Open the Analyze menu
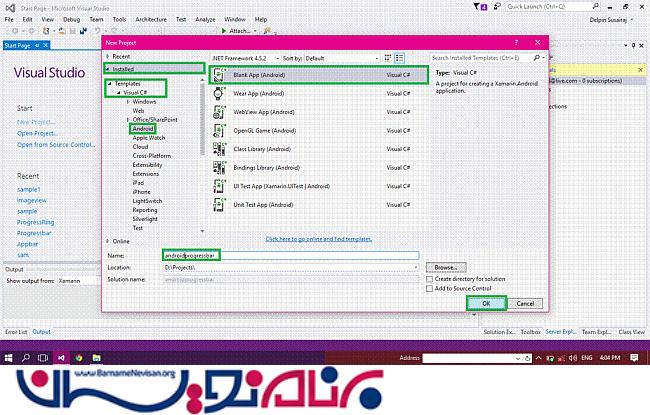This screenshot has height=415, width=650. coord(205,19)
